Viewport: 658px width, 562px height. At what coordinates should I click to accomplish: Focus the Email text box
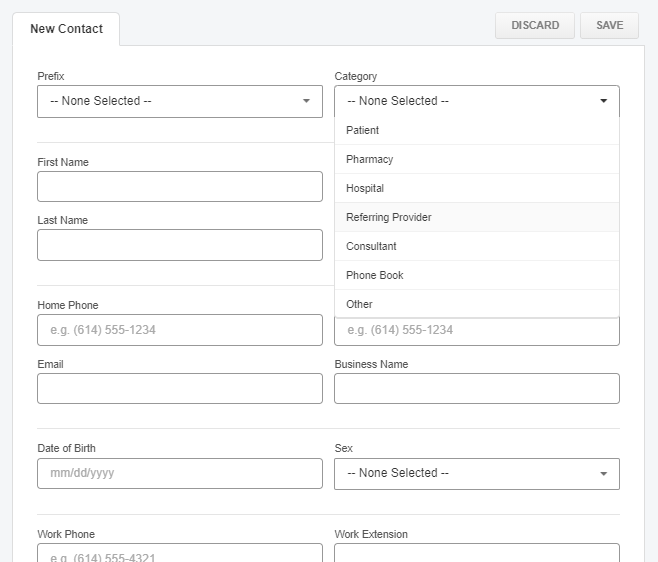(179, 389)
